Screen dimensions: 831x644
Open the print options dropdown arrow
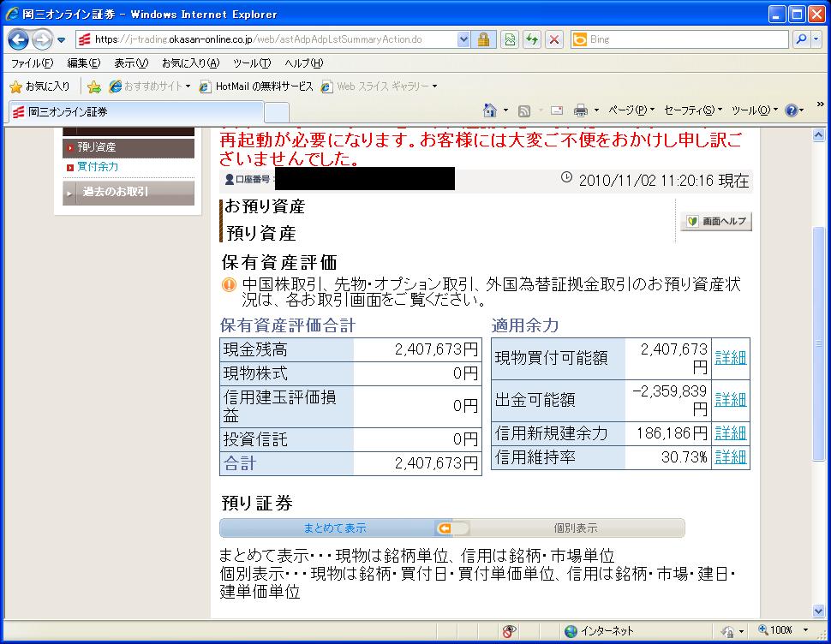pyautogui.click(x=596, y=110)
